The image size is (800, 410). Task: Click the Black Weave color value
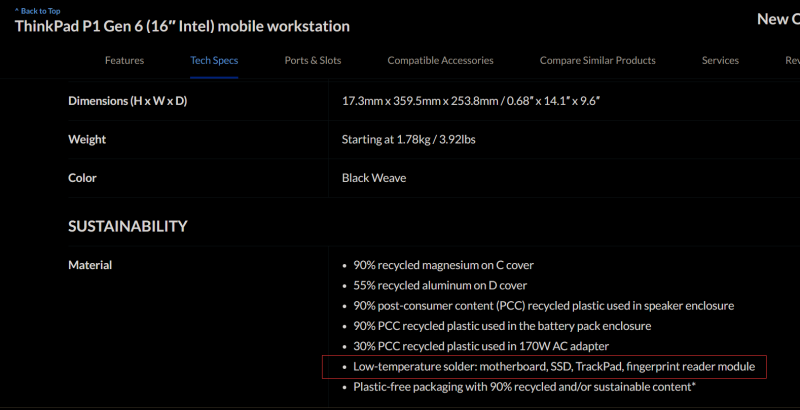coord(374,178)
